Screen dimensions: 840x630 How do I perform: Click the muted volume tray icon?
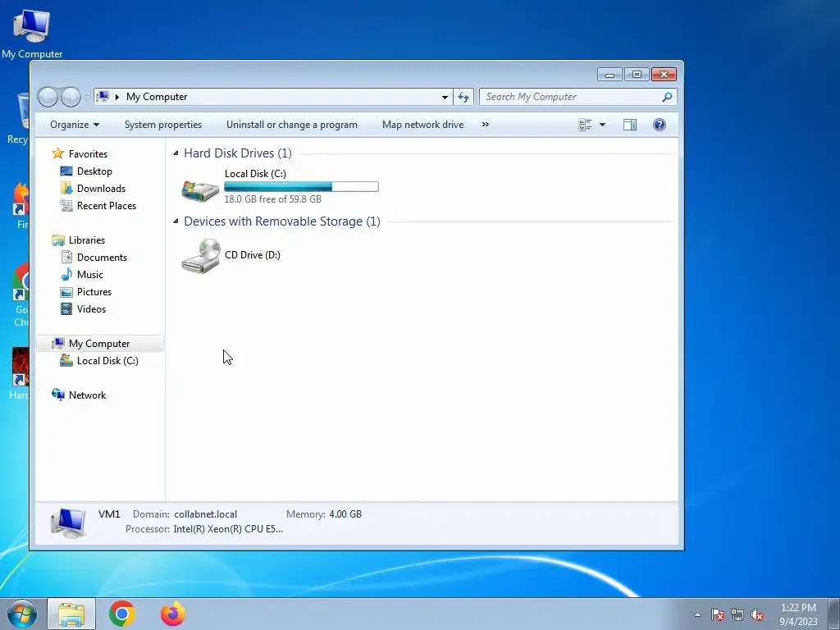[x=757, y=614]
